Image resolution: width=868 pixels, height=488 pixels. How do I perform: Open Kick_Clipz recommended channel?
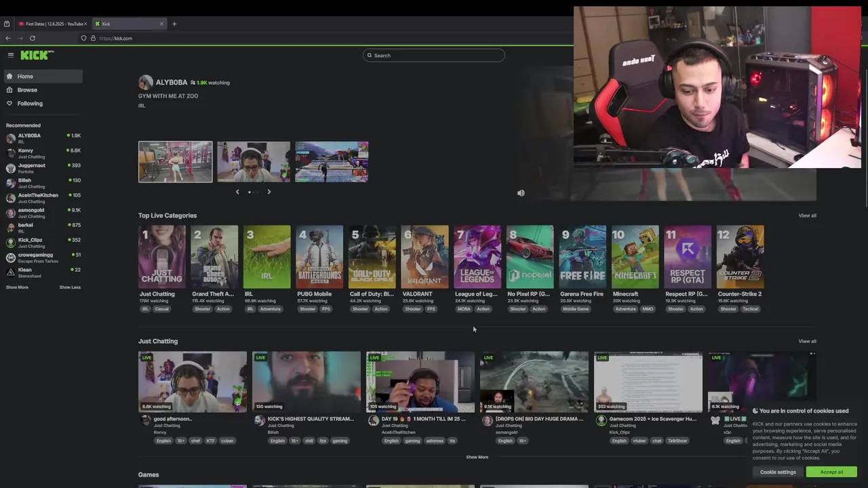[x=42, y=243]
